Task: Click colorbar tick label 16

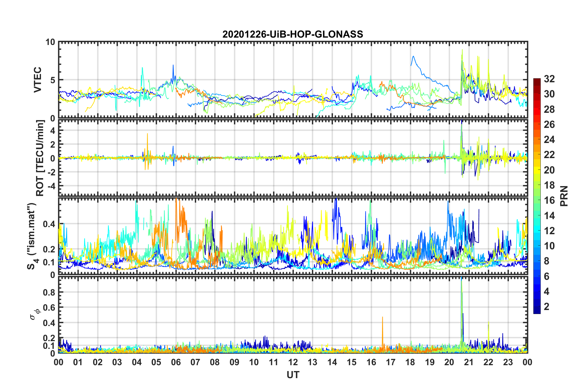Action: point(549,200)
